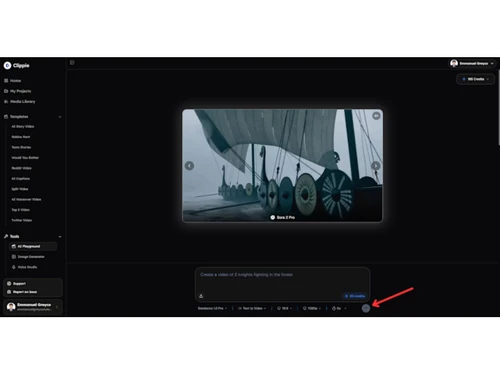Open the Home page
Viewport: 500px width, 375px height.
[15, 81]
